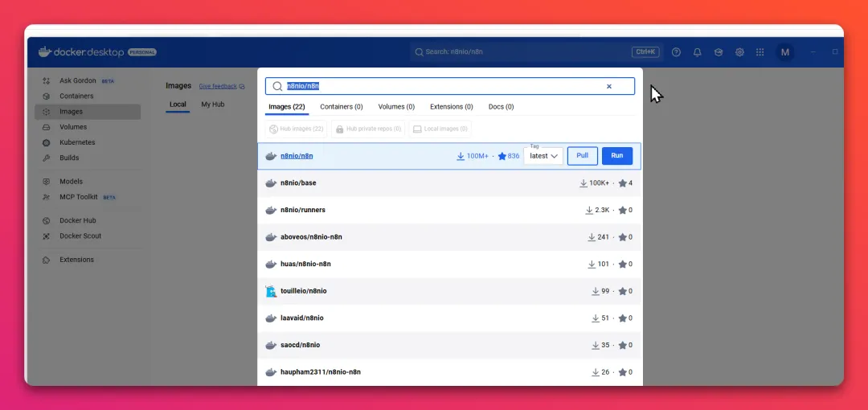
Task: Select the huas/n8nio-n8n result
Action: (x=449, y=264)
